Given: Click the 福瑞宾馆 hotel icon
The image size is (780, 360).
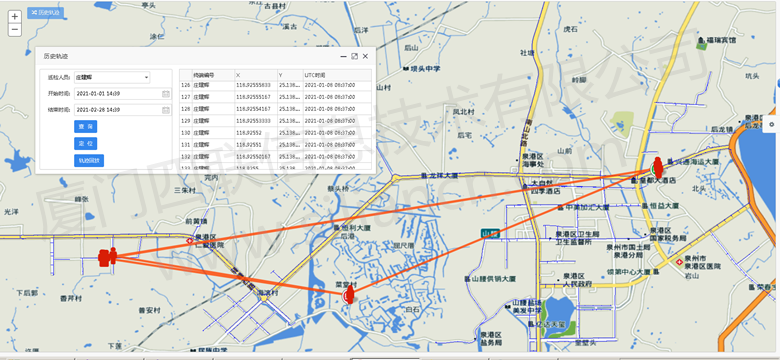Looking at the screenshot, I should (x=701, y=40).
